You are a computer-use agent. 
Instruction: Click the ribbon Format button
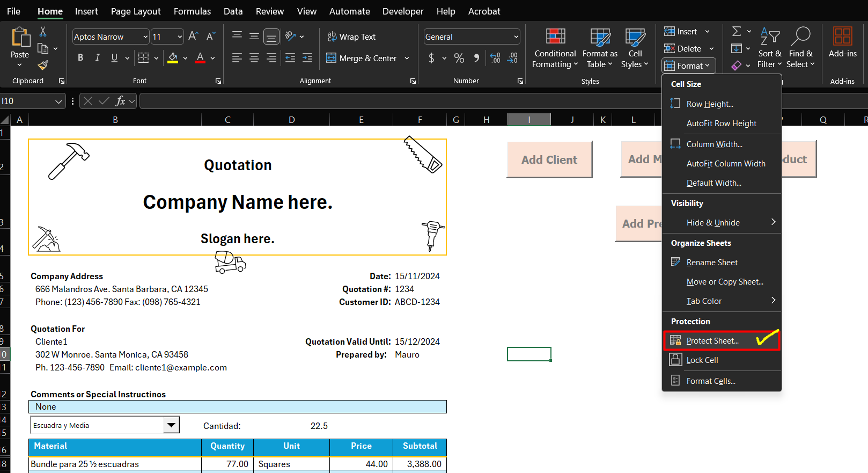(x=689, y=66)
